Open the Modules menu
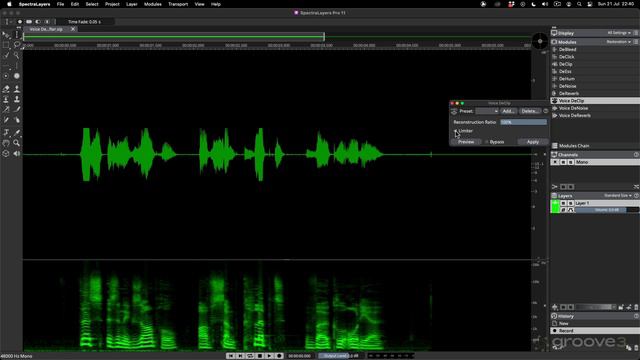The image size is (640, 360). [153, 4]
